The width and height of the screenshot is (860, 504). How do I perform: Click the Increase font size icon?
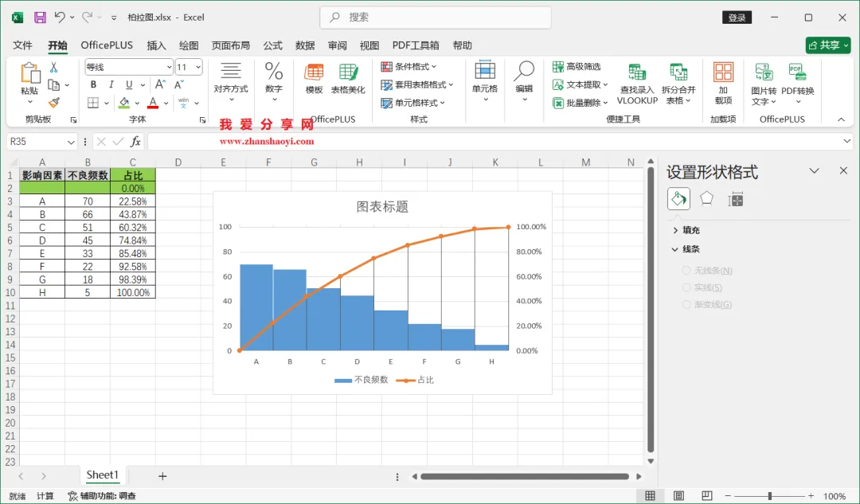(x=160, y=84)
